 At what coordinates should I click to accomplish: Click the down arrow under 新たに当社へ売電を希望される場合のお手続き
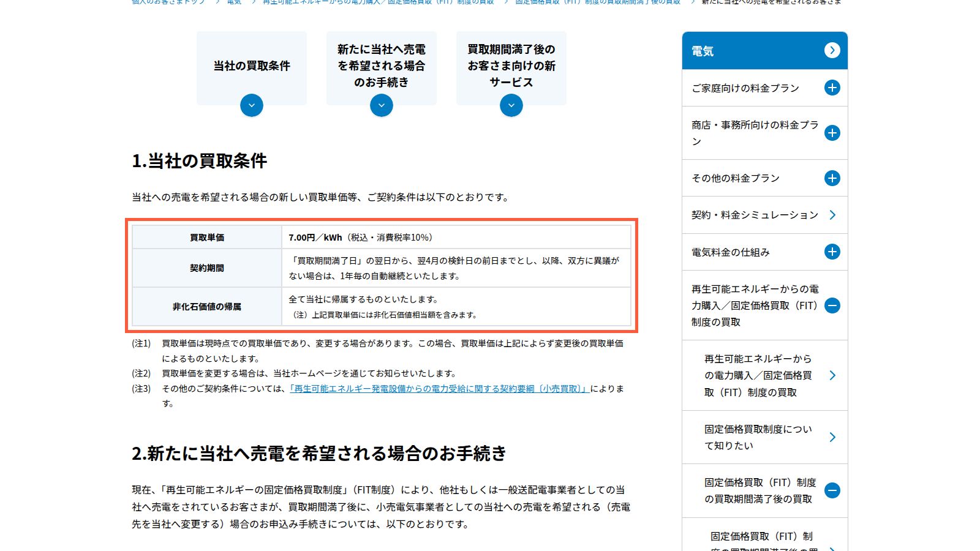382,105
